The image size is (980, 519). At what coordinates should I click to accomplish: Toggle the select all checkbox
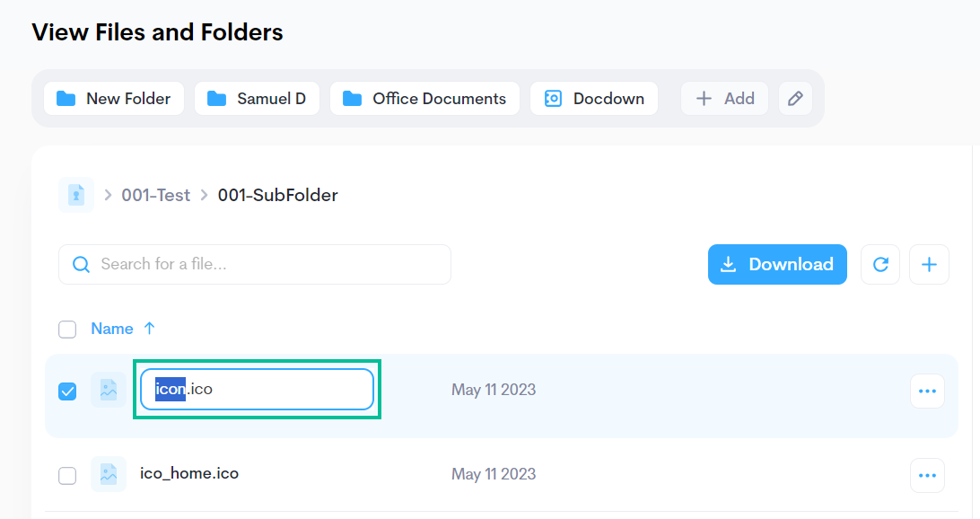click(x=67, y=330)
